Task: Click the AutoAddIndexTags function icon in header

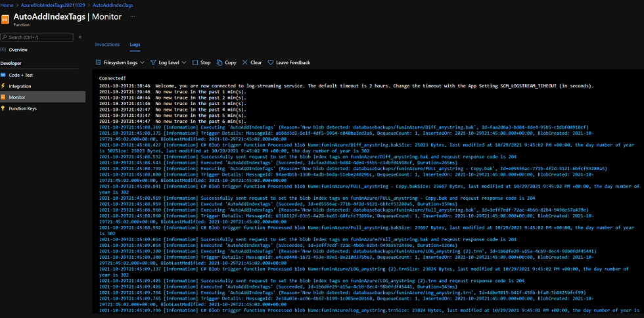Action: coord(5,19)
